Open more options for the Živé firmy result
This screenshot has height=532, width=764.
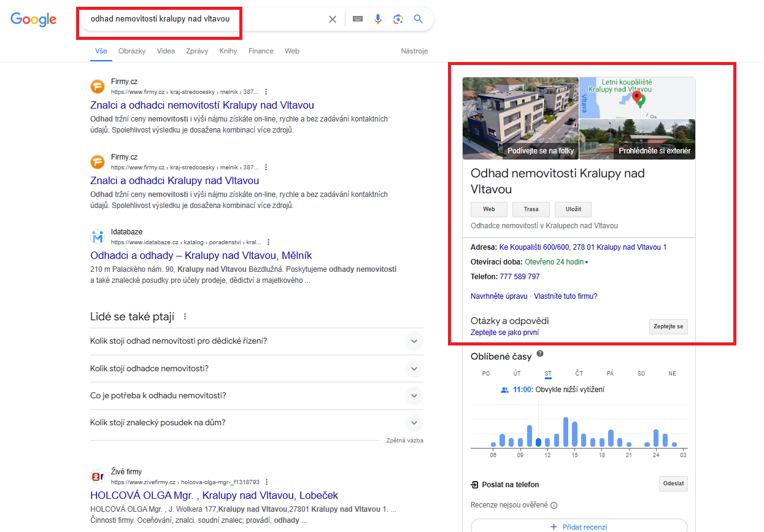(266, 482)
